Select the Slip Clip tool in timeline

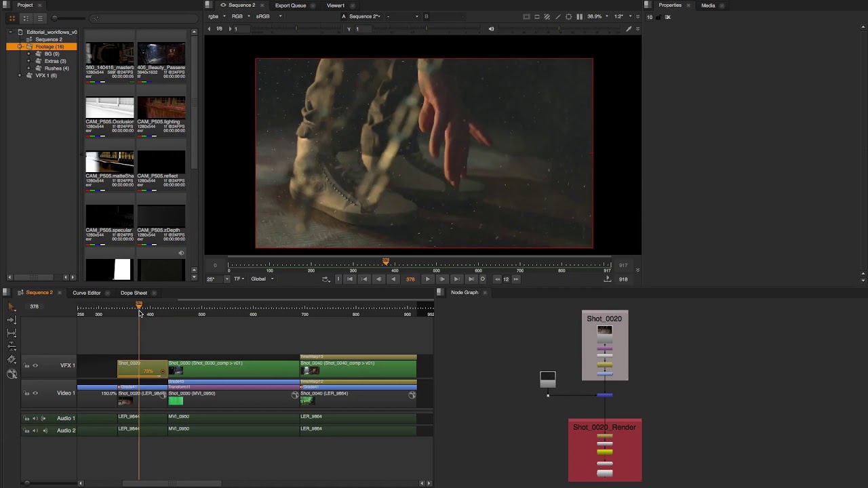(12, 333)
